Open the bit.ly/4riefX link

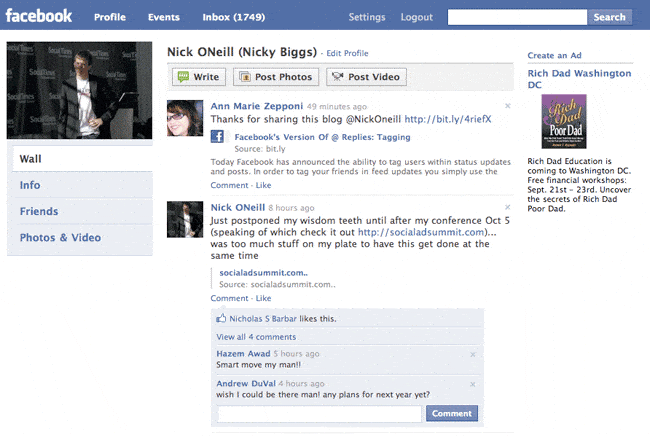click(x=448, y=119)
